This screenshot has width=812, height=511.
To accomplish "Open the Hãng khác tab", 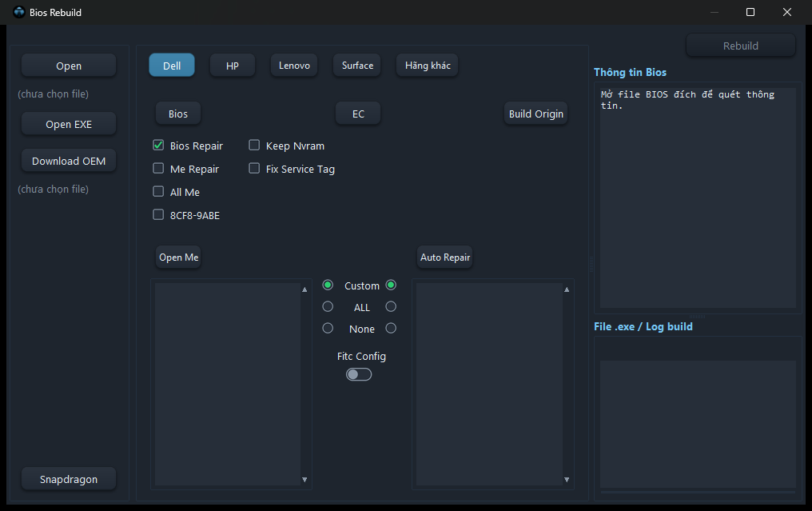I will [x=428, y=66].
